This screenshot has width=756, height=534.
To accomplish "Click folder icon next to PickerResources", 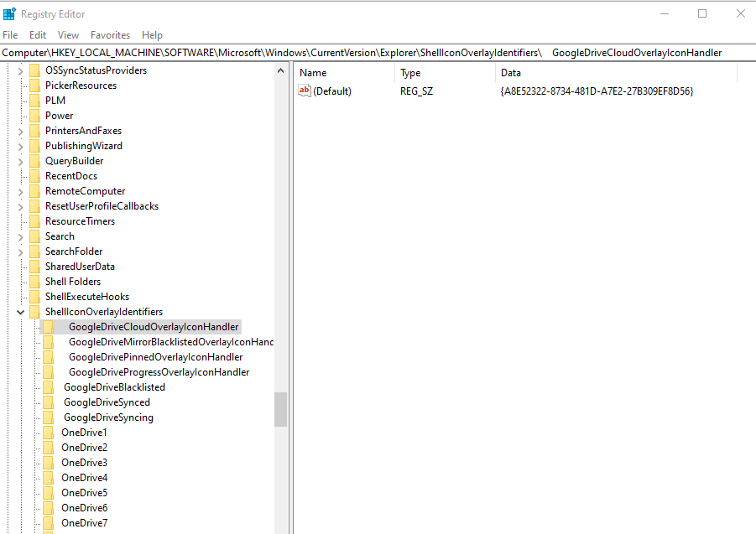I will click(34, 86).
